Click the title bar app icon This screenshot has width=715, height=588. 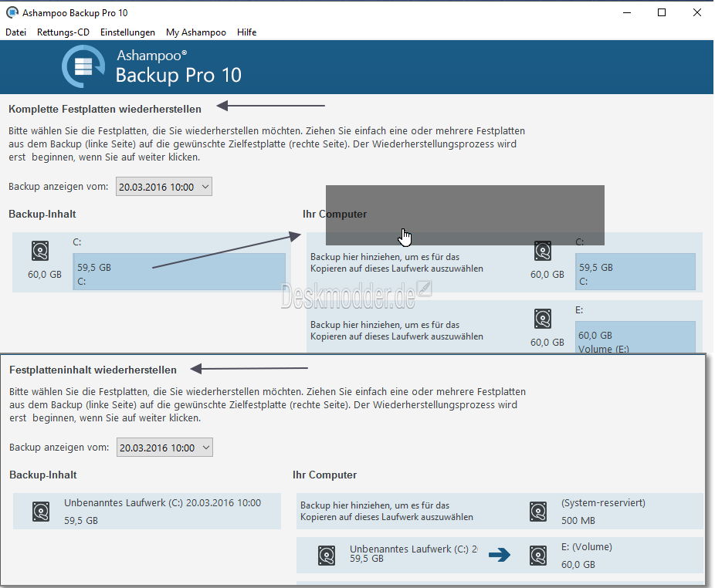coord(12,12)
